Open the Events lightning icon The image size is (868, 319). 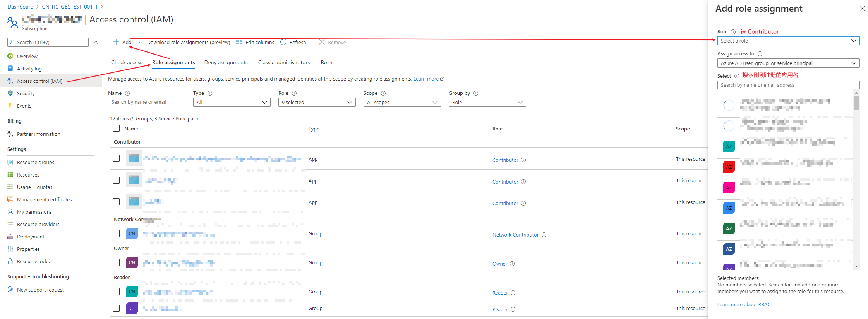(10, 106)
